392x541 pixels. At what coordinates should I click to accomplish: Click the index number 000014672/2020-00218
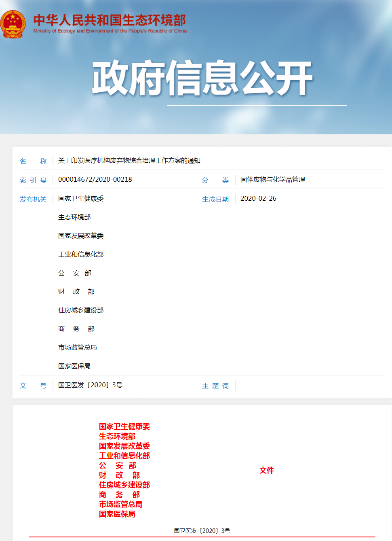[95, 180]
